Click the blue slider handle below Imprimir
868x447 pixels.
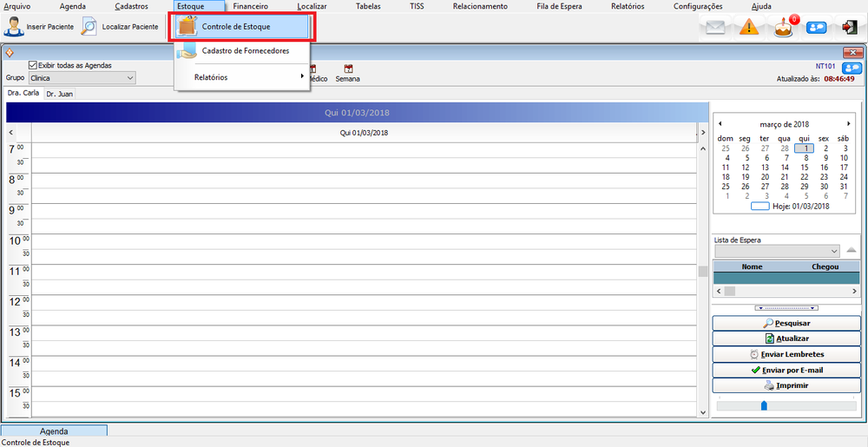coord(764,405)
